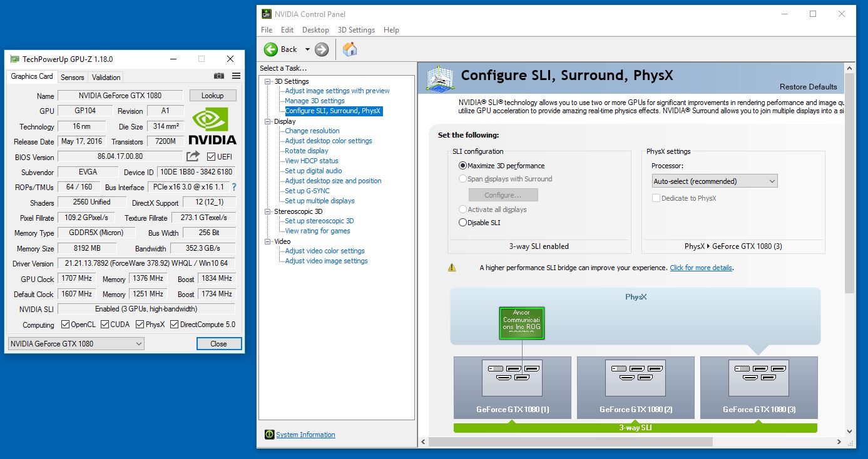Open the File menu

click(x=267, y=30)
